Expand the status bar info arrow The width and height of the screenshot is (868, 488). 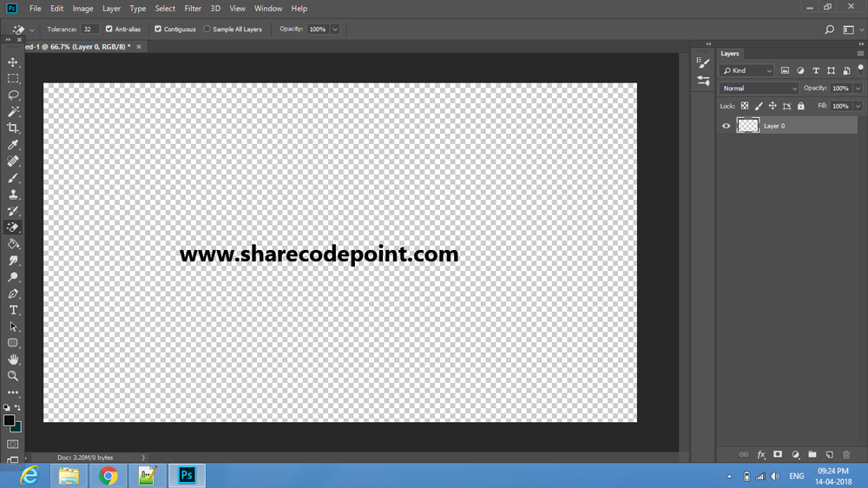click(x=143, y=458)
